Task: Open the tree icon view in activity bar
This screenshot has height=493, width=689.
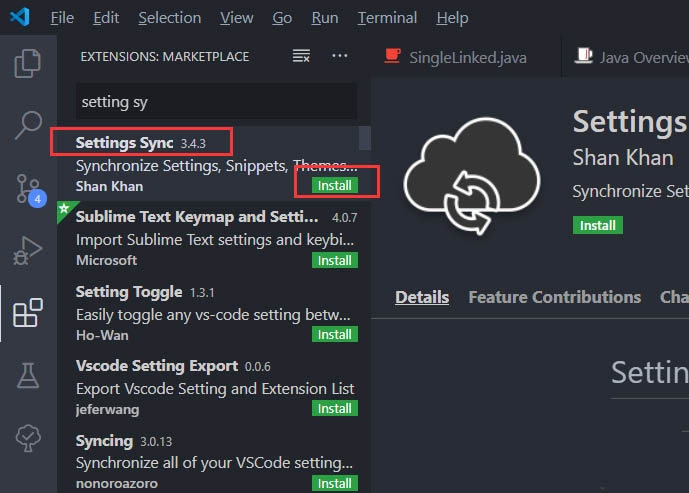Action: pyautogui.click(x=28, y=438)
